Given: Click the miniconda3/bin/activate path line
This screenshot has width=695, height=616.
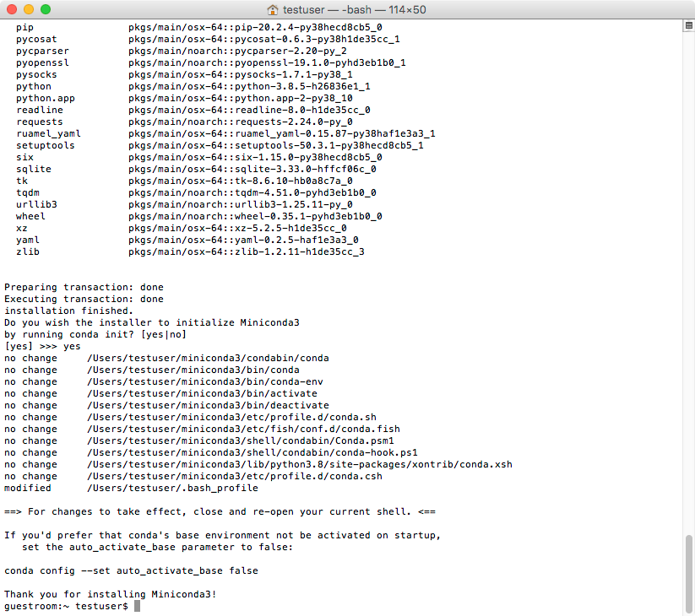Looking at the screenshot, I should [202, 393].
